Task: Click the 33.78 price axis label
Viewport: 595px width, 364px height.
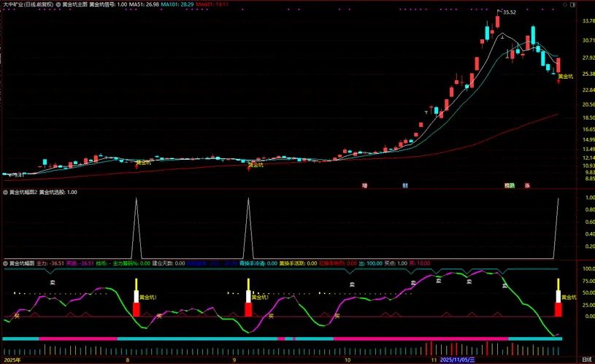Action: tap(588, 21)
